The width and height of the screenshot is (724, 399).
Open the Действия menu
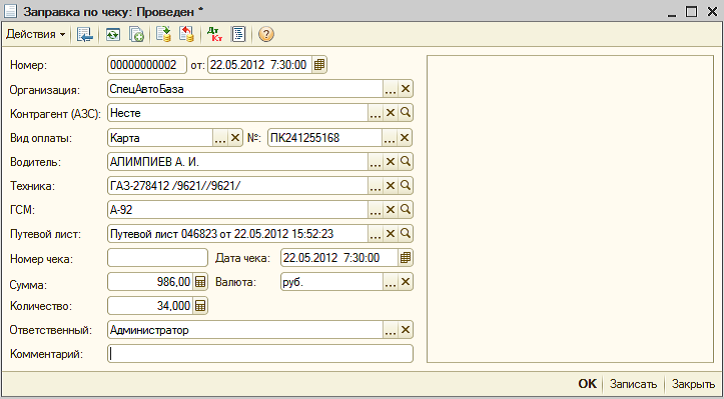pyautogui.click(x=36, y=34)
